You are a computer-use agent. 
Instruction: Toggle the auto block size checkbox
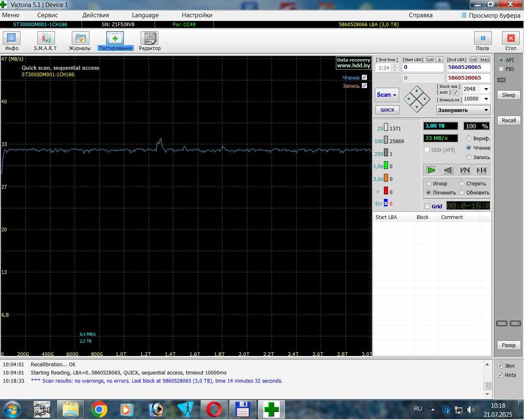click(x=455, y=92)
